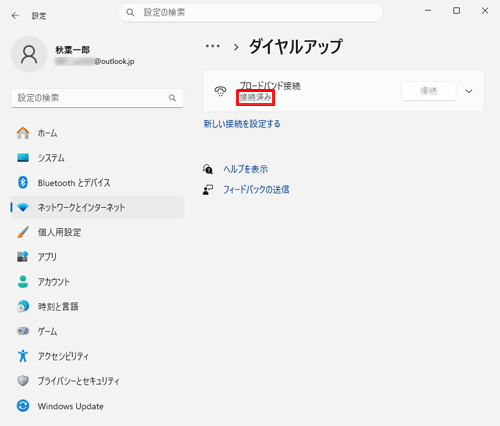The height and width of the screenshot is (426, 500).
Task: Click the Accessibility figure icon
Action: [x=23, y=356]
